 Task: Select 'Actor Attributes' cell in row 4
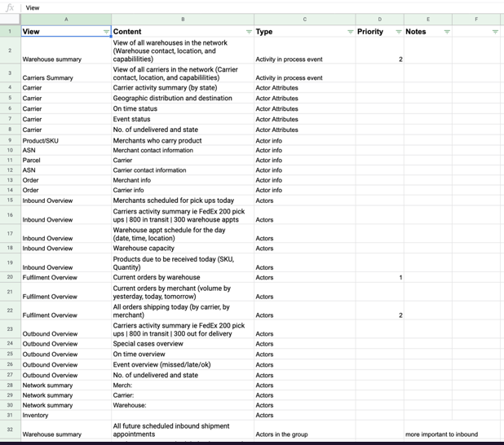pyautogui.click(x=305, y=88)
